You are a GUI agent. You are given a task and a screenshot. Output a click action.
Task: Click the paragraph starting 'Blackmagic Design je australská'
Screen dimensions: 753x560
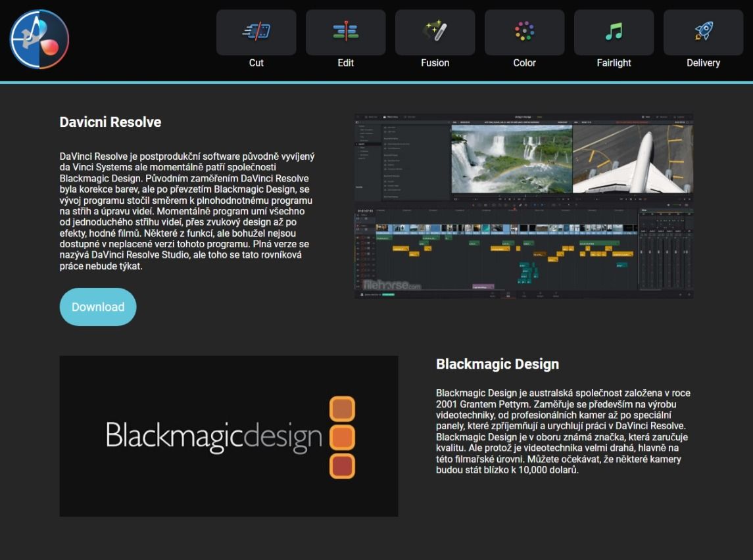coord(564,431)
